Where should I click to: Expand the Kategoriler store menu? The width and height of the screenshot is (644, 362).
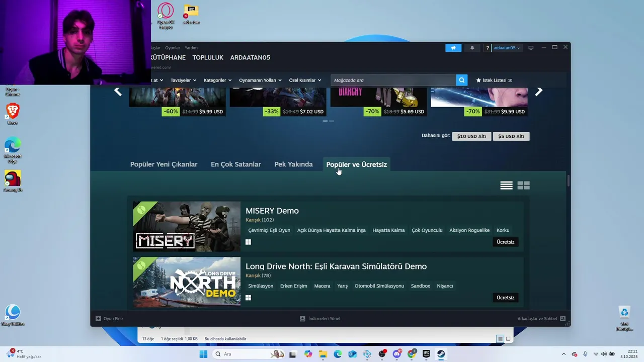(x=217, y=80)
